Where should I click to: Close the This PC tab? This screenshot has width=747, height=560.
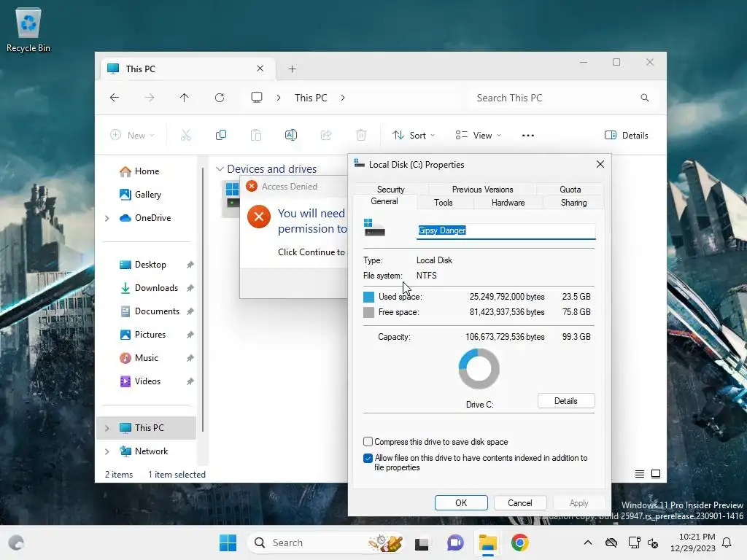(260, 69)
